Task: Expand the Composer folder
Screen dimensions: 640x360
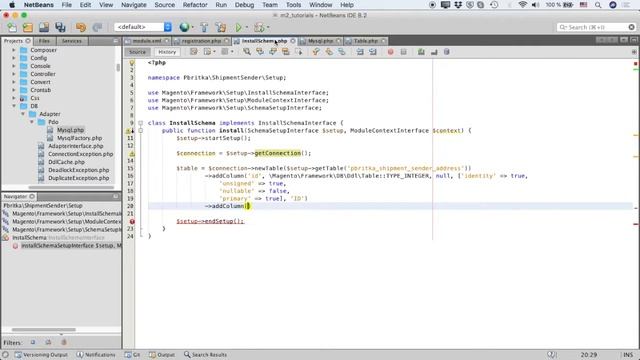Action: tap(13, 50)
